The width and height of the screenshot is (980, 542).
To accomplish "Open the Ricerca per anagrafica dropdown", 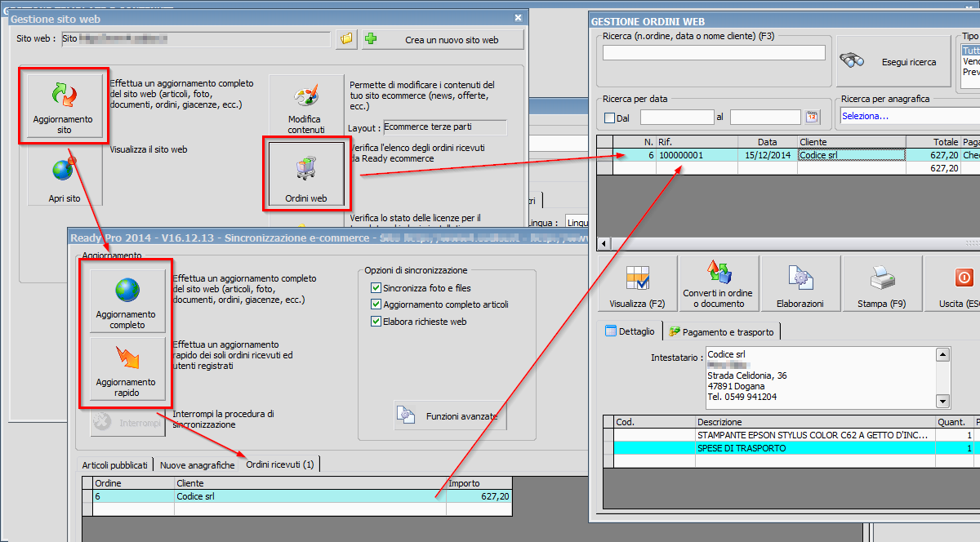I will 909,117.
